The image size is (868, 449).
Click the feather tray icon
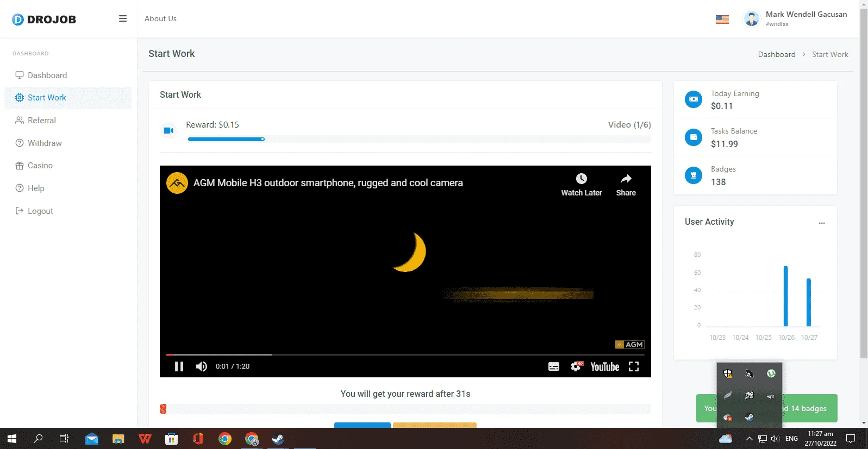[728, 396]
